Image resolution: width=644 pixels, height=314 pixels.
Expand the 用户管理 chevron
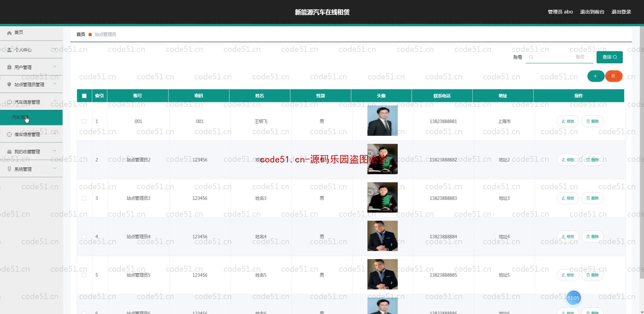point(55,66)
